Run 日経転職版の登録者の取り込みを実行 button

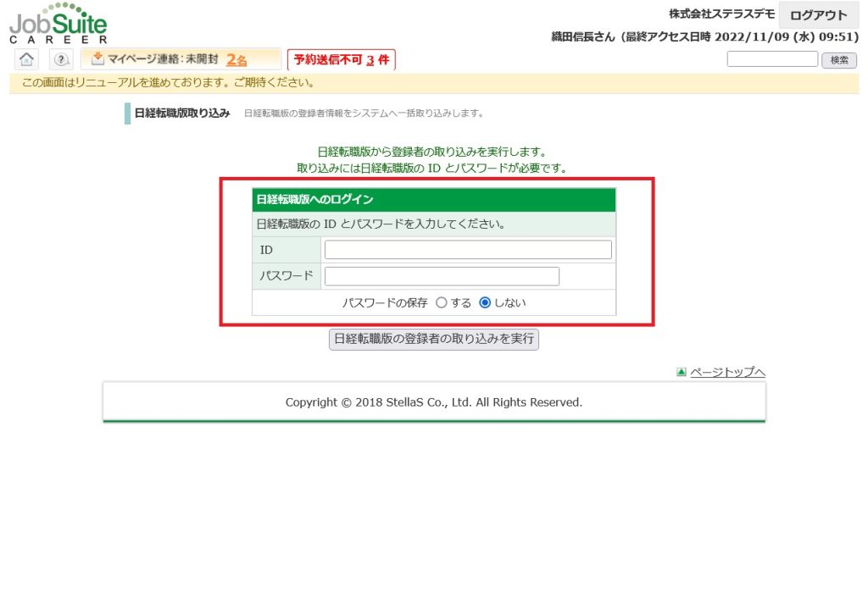(433, 339)
